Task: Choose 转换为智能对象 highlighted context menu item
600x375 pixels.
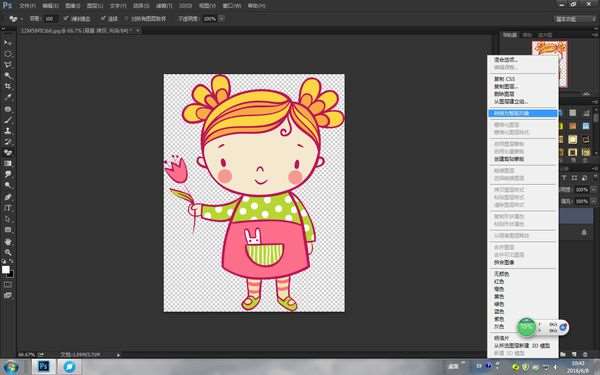Action: pyautogui.click(x=523, y=113)
